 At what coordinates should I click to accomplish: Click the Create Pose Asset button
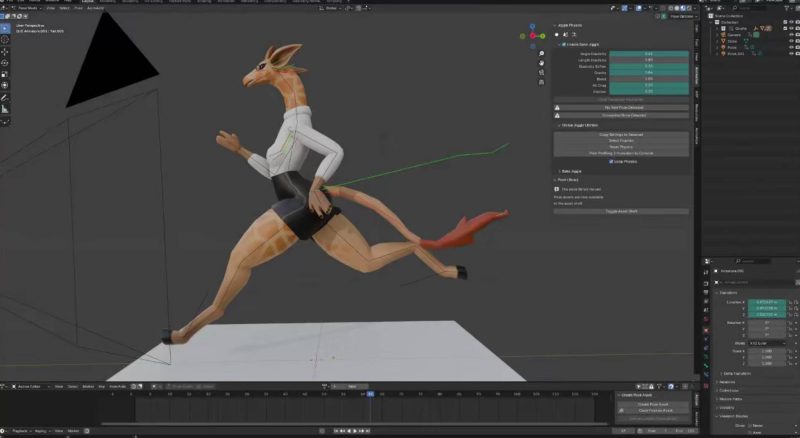pos(653,404)
